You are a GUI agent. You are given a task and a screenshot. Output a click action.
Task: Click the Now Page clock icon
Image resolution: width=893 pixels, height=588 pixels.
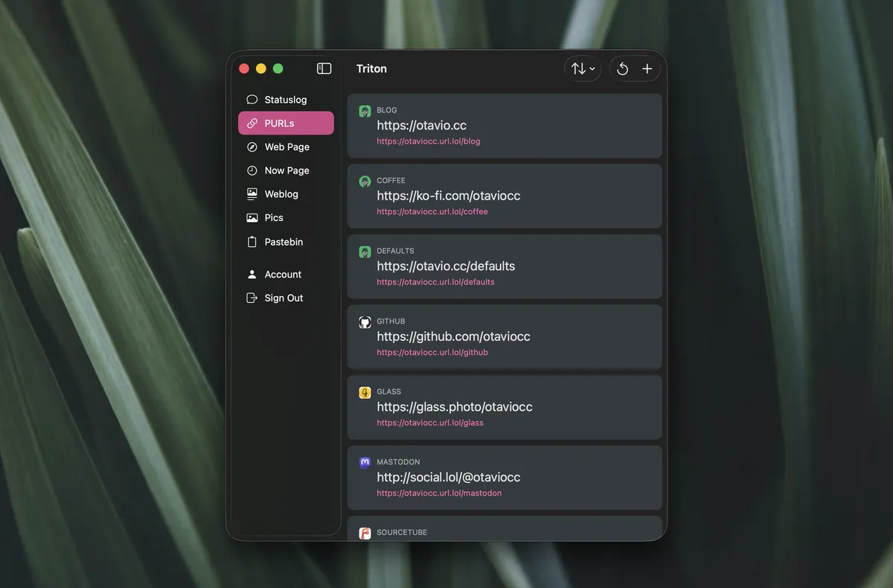coord(252,170)
